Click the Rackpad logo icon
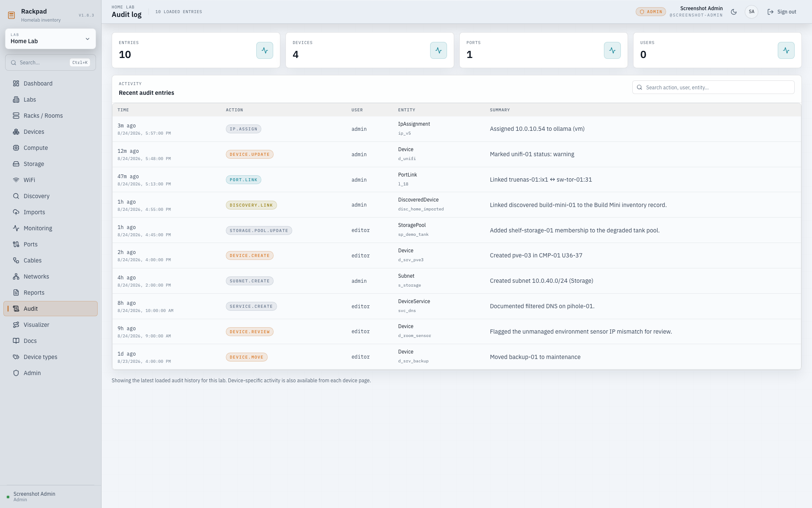Screen dimensions: 812x508 (x=11, y=15)
